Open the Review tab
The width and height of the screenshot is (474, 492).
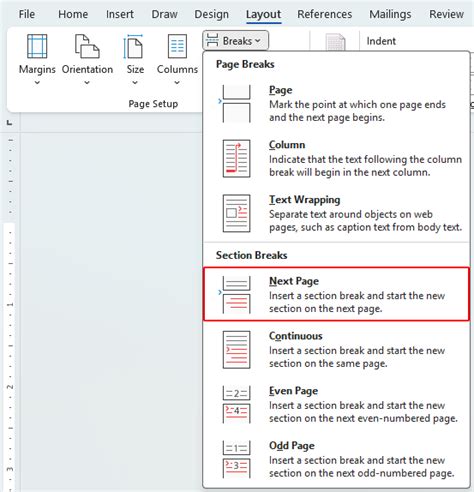446,14
